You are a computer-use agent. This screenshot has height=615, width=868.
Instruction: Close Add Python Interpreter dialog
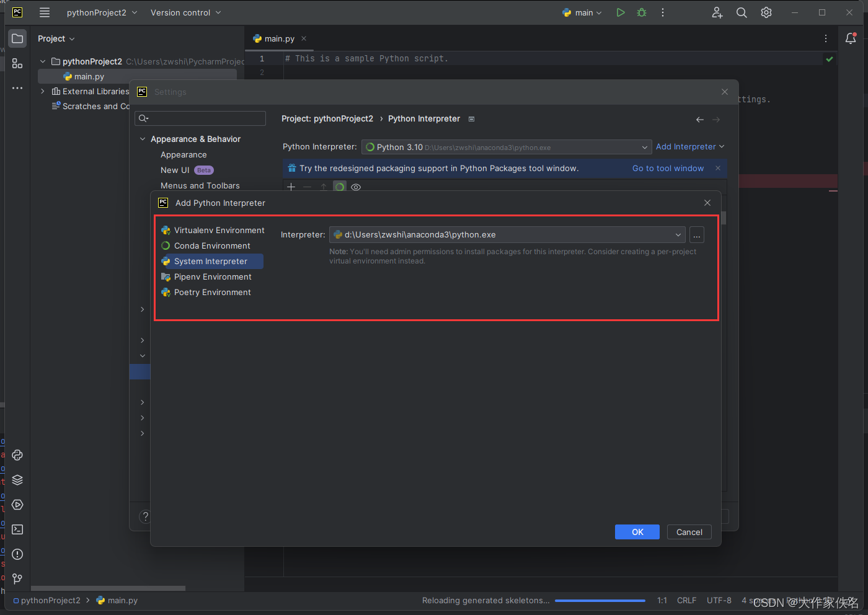(707, 203)
